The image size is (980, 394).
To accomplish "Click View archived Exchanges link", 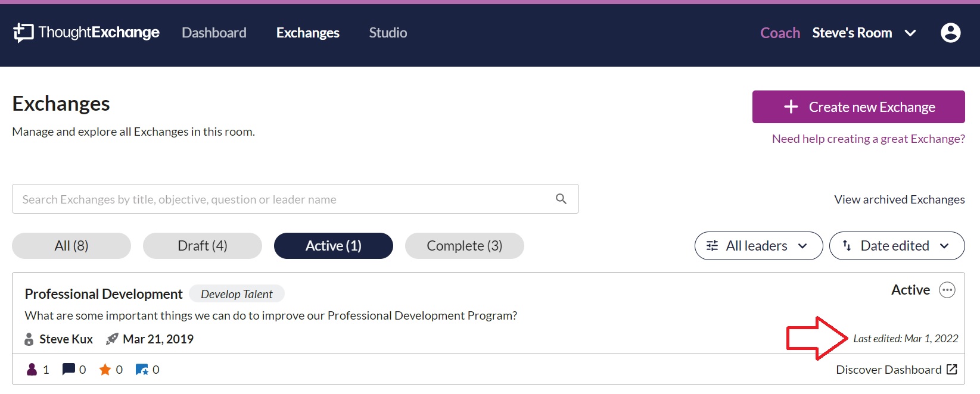I will point(900,199).
